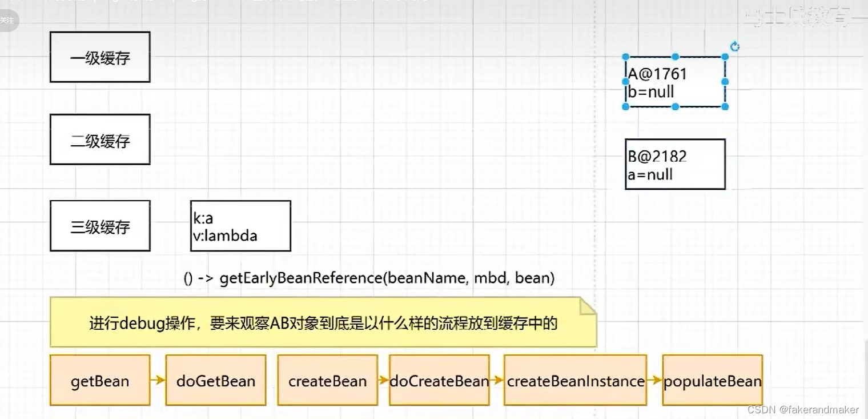Click the arrow between createBeanInstance and populateBean
This screenshot has width=868, height=419.
point(655,380)
